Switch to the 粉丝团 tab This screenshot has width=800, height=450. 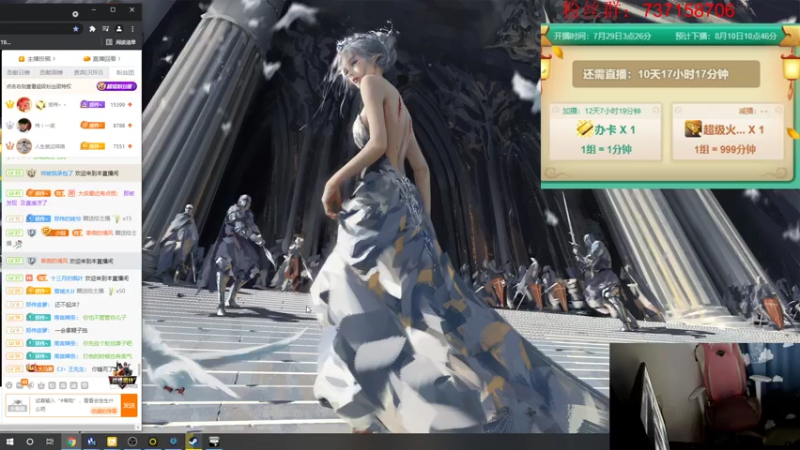pyautogui.click(x=125, y=72)
